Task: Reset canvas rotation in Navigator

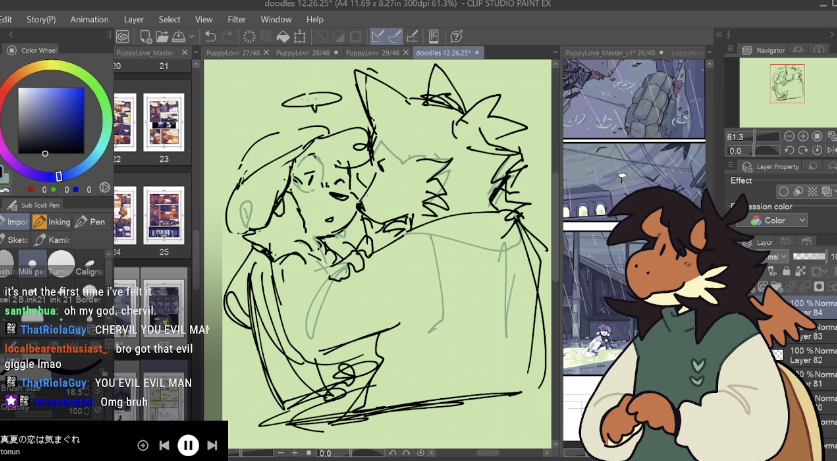Action: point(817,151)
